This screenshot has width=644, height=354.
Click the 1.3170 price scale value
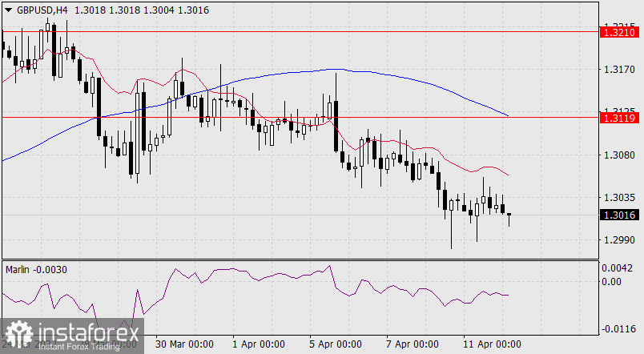point(619,70)
